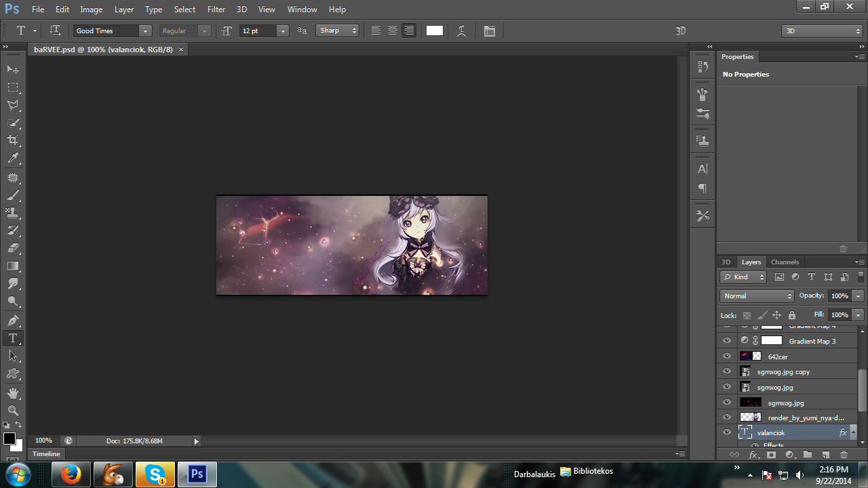
Task: Click the Create Warped Text icon
Action: [462, 30]
